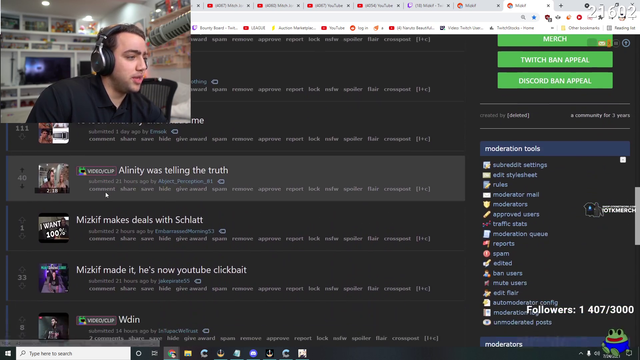Click the edit stylesheet icon
The height and width of the screenshot is (360, 640).
coord(487,175)
